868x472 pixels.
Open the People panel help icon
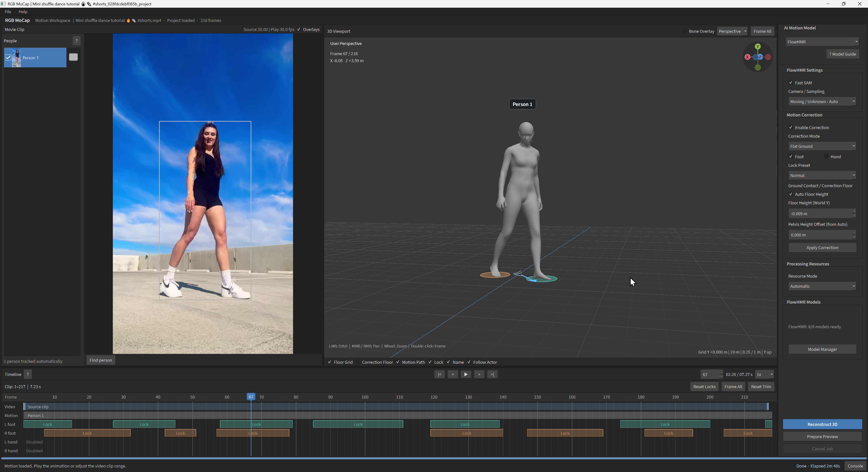[76, 41]
